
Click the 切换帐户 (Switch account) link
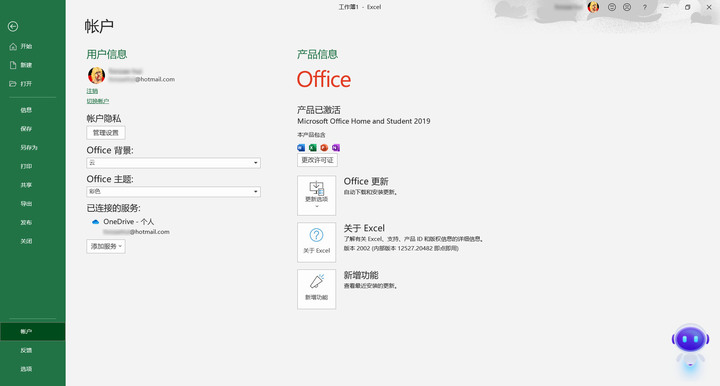[98, 101]
